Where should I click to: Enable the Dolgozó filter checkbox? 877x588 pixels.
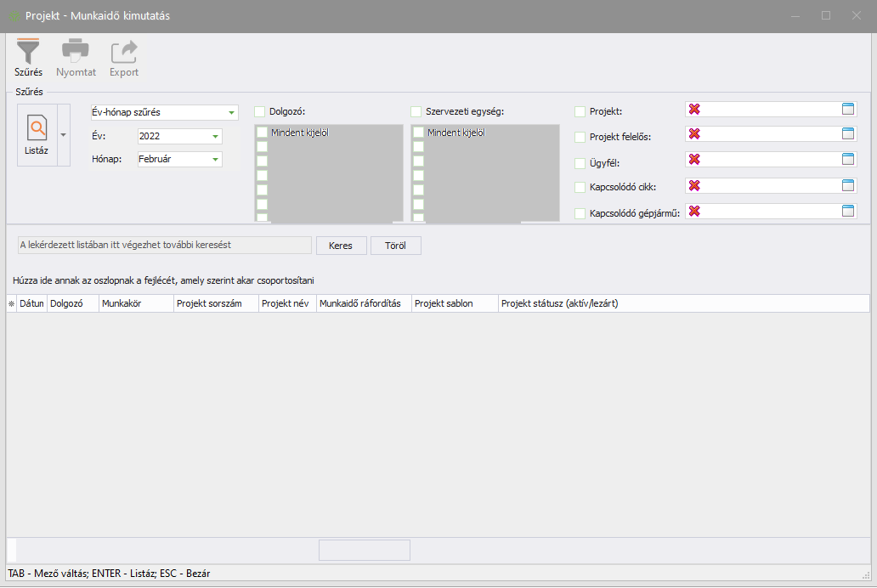pyautogui.click(x=260, y=111)
